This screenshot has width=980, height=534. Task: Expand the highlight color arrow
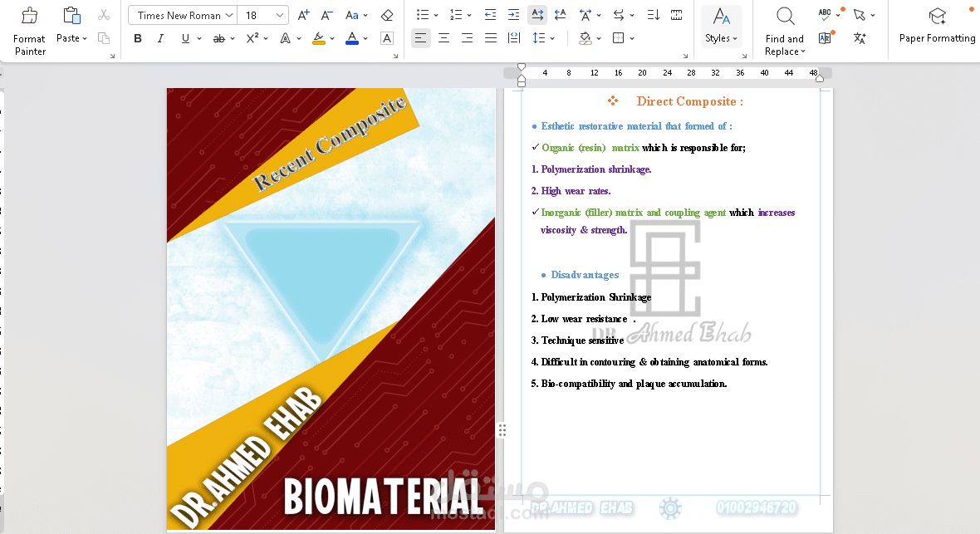[332, 38]
